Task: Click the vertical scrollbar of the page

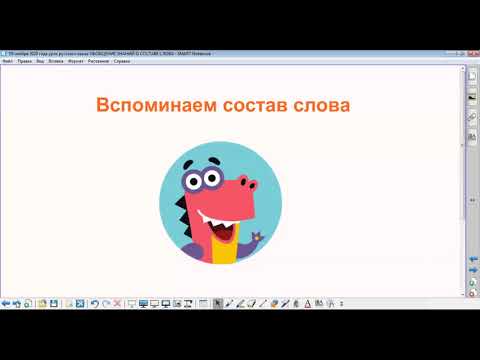Action: [x=463, y=180]
